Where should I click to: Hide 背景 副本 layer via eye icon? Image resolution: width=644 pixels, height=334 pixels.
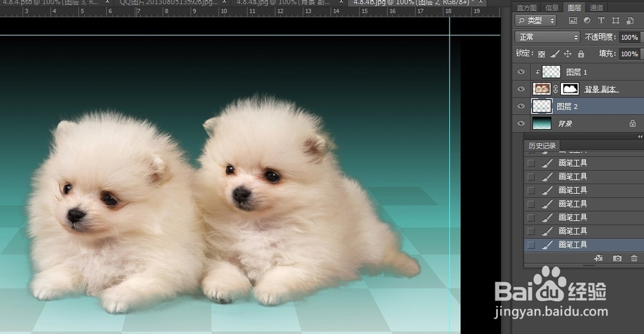pos(521,89)
